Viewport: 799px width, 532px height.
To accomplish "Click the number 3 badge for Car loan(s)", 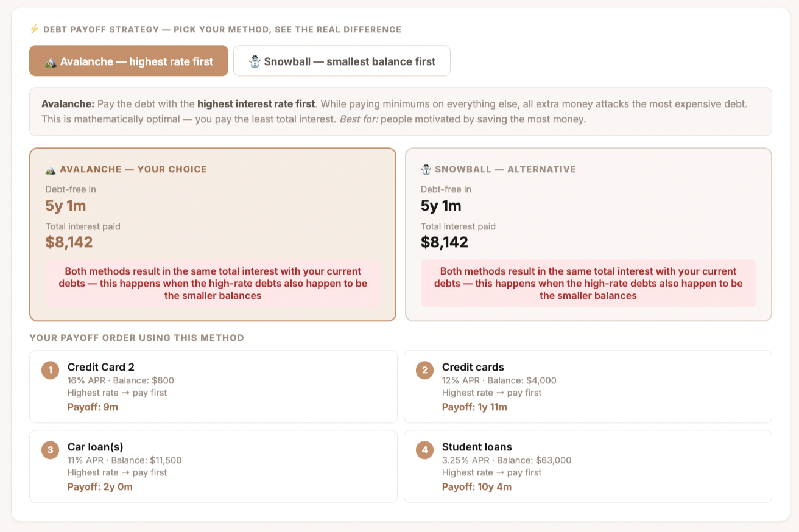I will 50,450.
